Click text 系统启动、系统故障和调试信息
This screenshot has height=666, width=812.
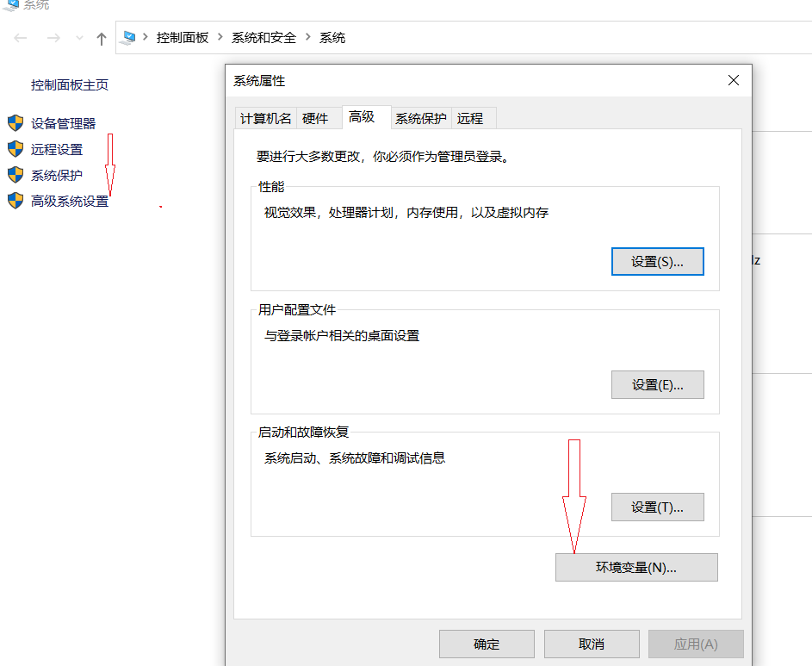point(355,458)
